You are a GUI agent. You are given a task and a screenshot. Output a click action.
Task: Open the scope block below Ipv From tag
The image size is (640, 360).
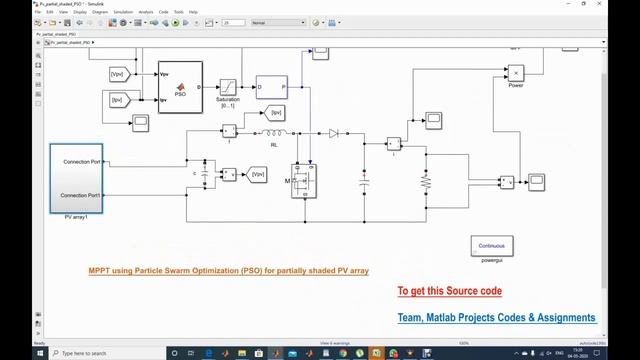pyautogui.click(x=141, y=123)
